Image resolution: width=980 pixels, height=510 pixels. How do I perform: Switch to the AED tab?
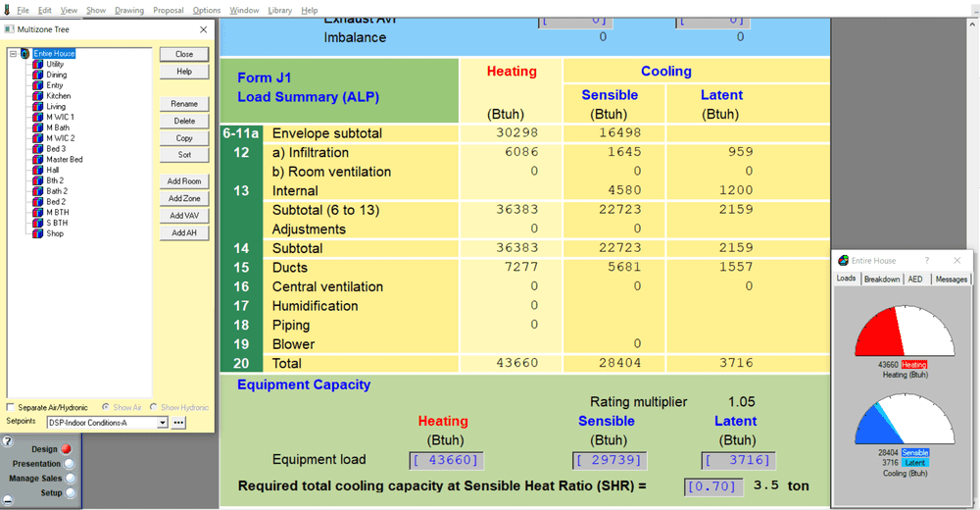pyautogui.click(x=915, y=280)
